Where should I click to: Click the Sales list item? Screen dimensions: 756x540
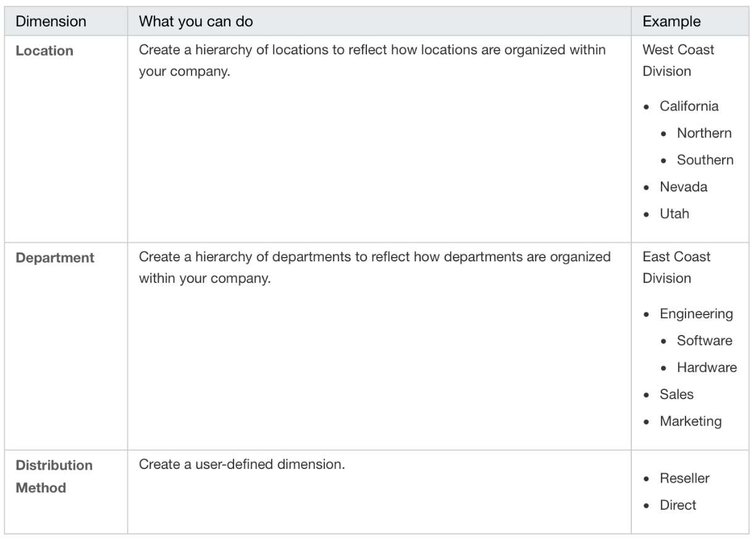[x=677, y=394]
